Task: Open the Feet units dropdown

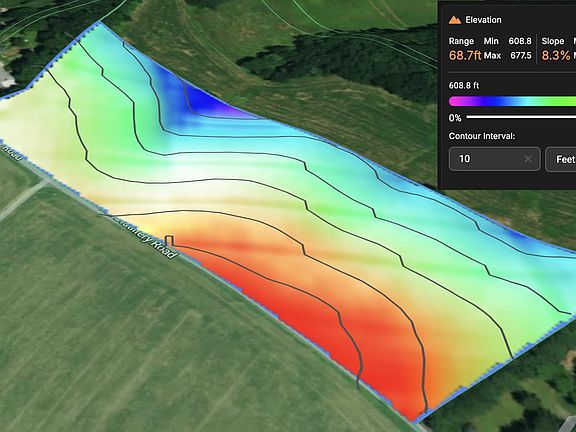Action: point(561,159)
